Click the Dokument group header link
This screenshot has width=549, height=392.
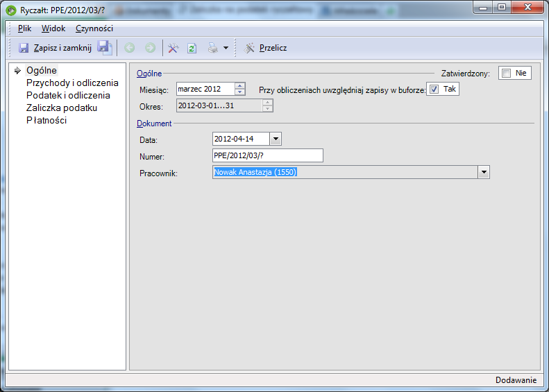point(154,123)
